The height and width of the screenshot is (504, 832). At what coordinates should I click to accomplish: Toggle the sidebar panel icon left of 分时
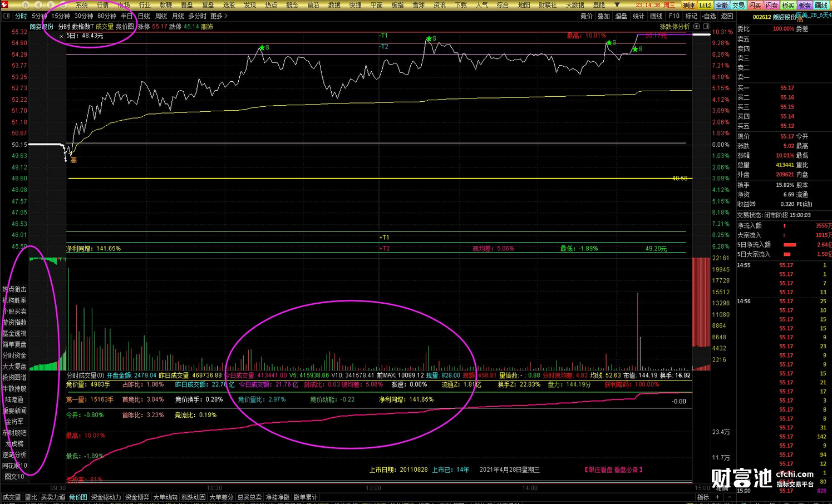click(x=7, y=16)
